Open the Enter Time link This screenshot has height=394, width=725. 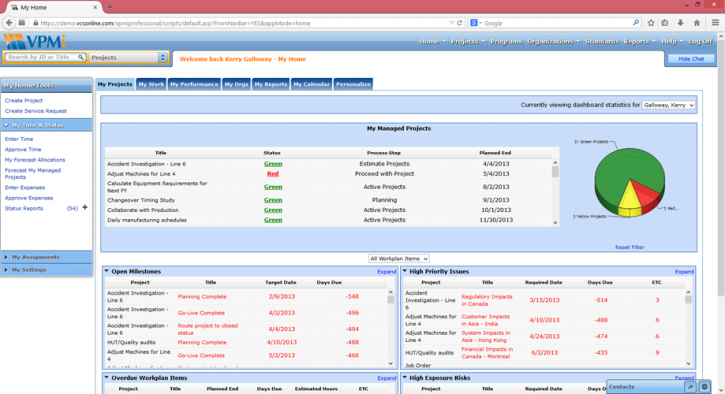19,139
